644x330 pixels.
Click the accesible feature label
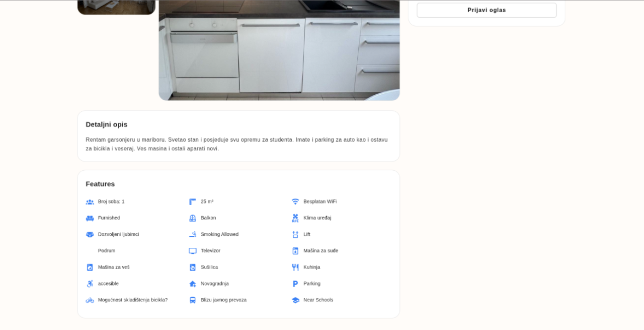[108, 284]
